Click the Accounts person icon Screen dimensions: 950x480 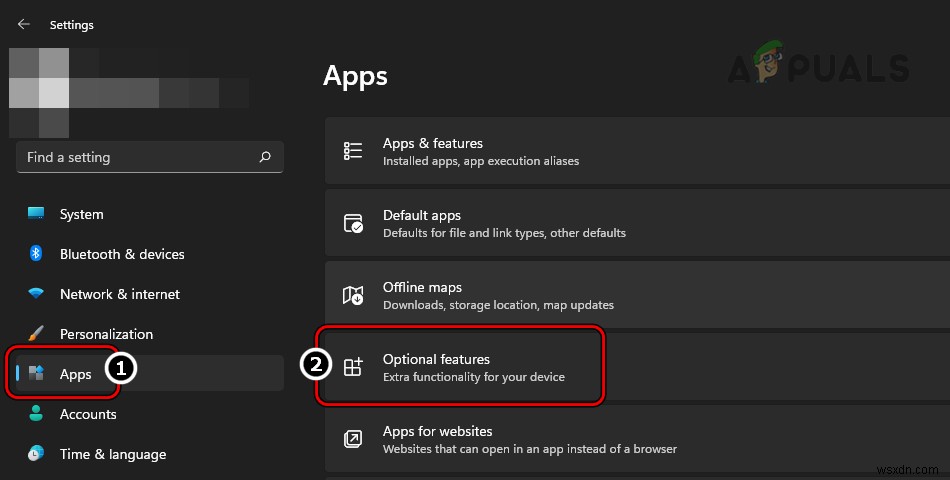[x=36, y=414]
